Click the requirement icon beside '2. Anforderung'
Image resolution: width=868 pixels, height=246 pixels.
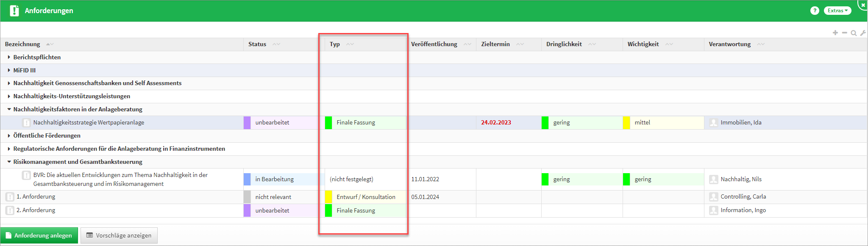point(10,210)
